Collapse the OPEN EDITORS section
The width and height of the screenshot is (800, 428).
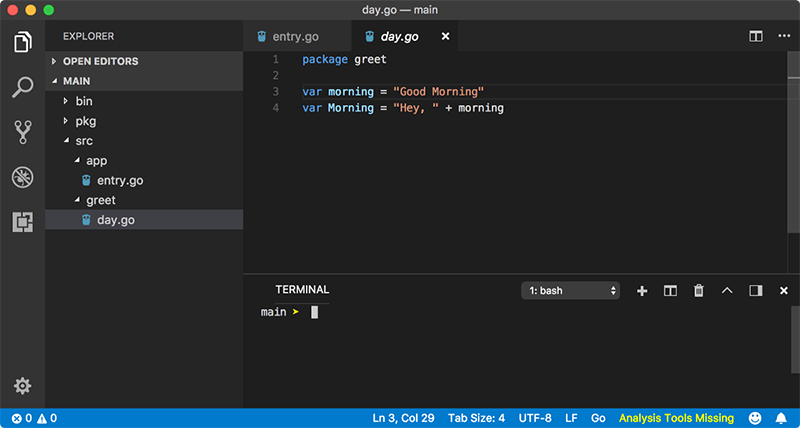point(100,61)
